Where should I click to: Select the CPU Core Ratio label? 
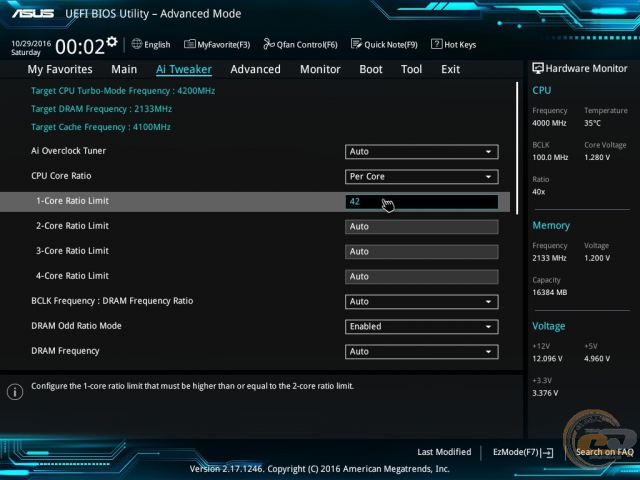click(x=61, y=176)
